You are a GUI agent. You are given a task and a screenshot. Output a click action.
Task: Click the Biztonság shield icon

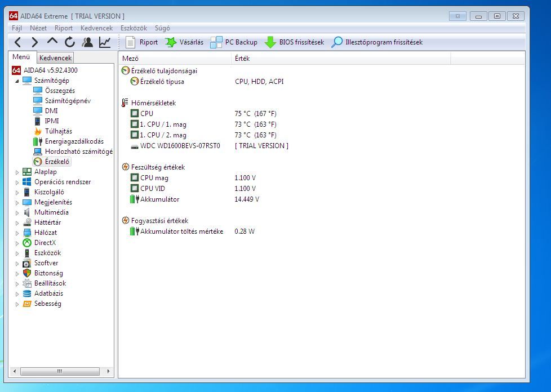point(27,273)
